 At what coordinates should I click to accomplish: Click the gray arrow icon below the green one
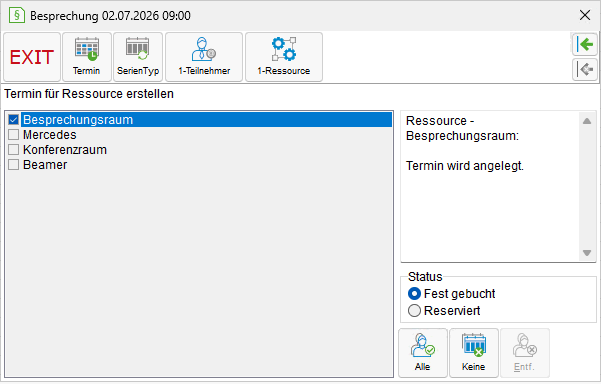[585, 69]
